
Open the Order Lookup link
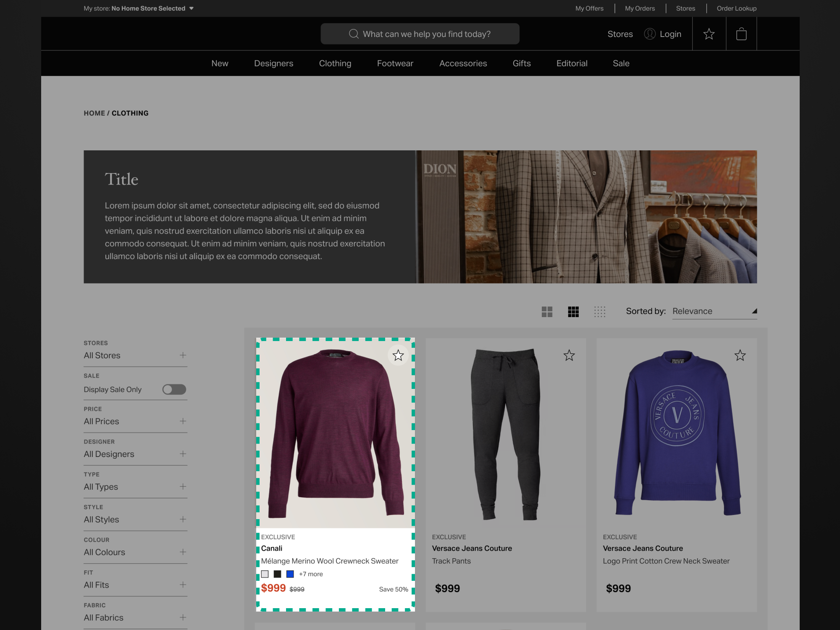coord(736,8)
